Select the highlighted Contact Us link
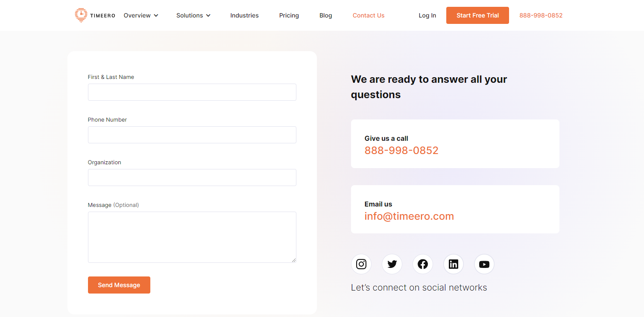This screenshot has width=644, height=317. 368,15
